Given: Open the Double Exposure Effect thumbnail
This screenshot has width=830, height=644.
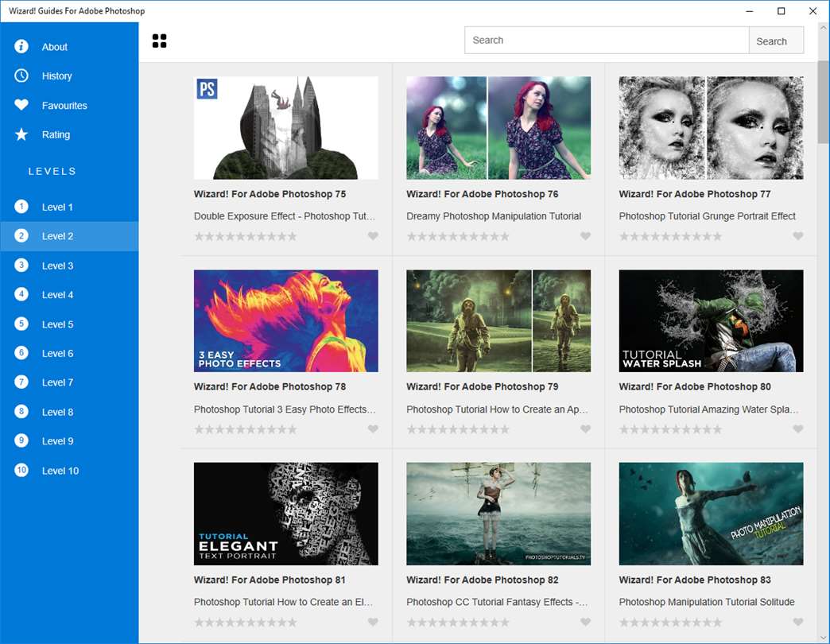Looking at the screenshot, I should pyautogui.click(x=286, y=127).
